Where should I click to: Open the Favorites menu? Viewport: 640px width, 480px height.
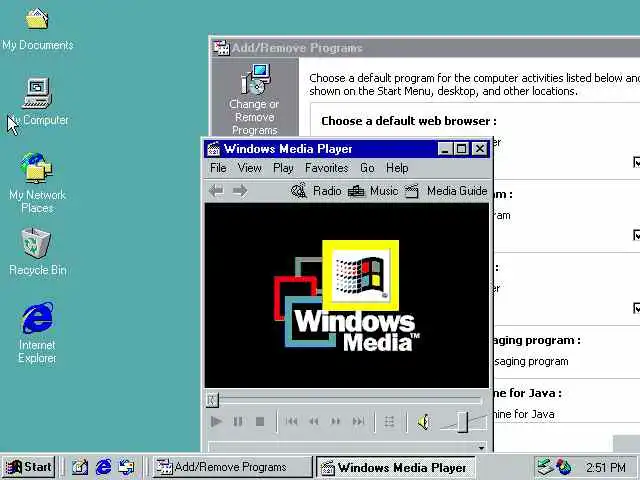click(x=327, y=168)
